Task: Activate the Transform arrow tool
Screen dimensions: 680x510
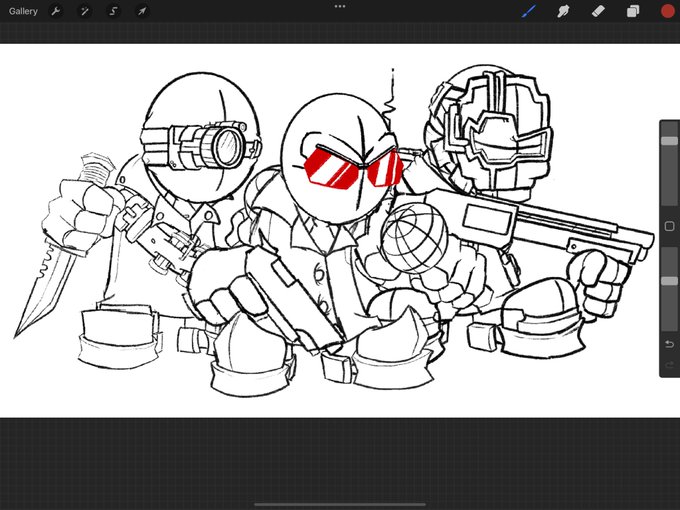Action: tap(142, 11)
